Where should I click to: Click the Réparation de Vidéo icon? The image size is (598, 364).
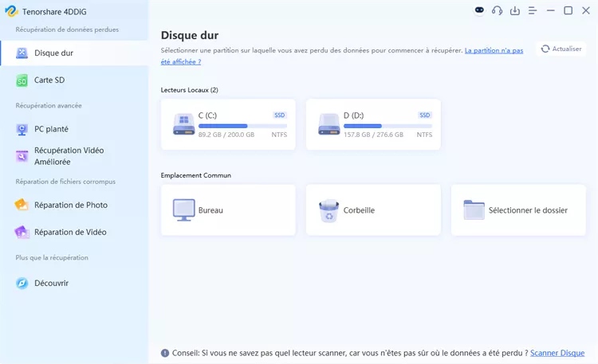(x=22, y=232)
